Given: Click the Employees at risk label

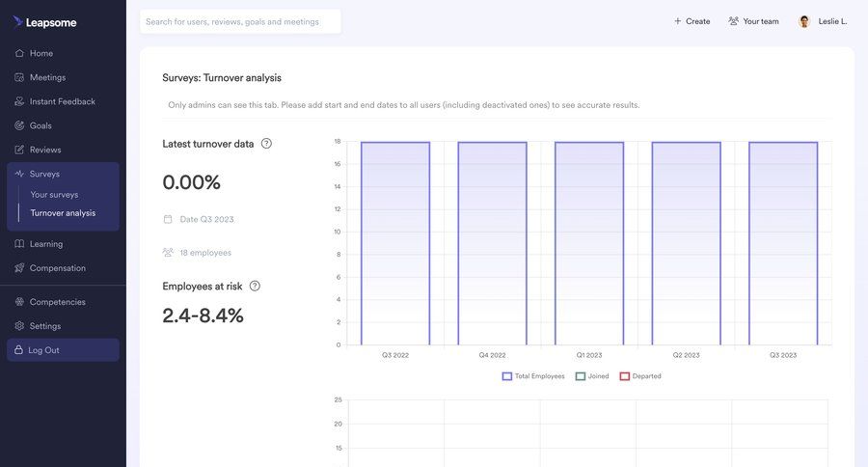Looking at the screenshot, I should pos(203,287).
